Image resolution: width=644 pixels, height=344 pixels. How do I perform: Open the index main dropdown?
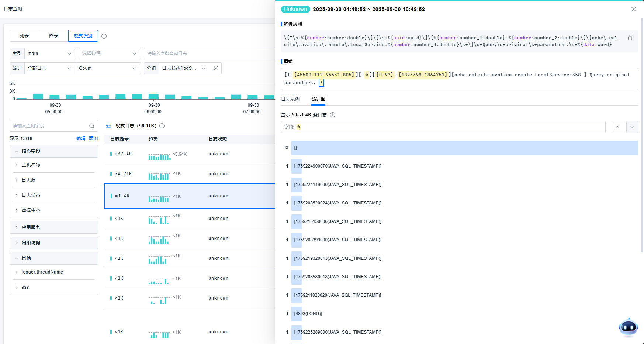pyautogui.click(x=50, y=54)
